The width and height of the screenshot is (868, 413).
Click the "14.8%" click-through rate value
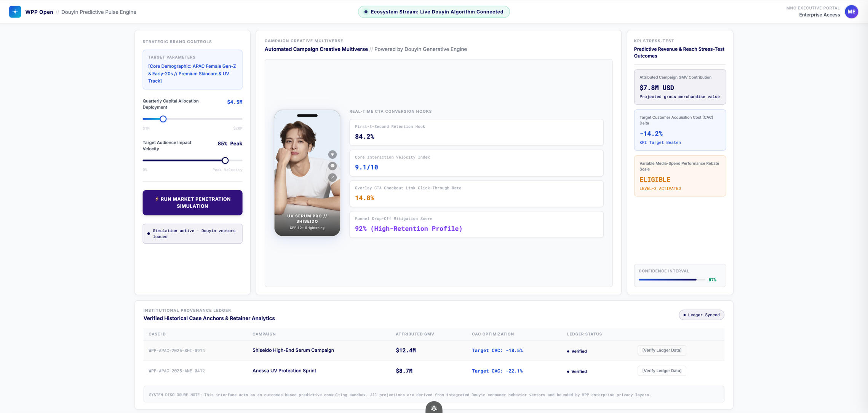coord(364,198)
